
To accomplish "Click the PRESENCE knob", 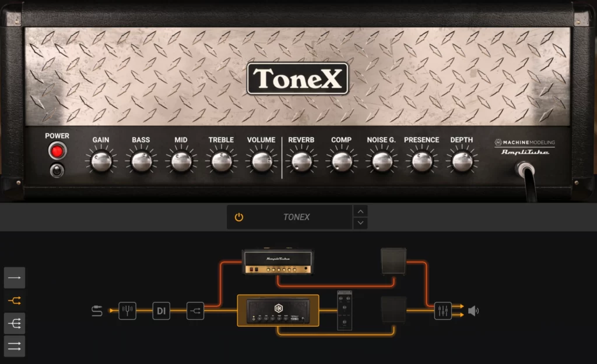I will coord(422,161).
